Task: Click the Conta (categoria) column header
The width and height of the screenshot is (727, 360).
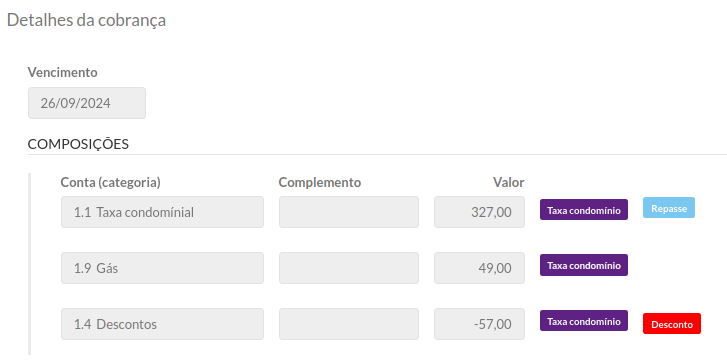Action: tap(110, 183)
